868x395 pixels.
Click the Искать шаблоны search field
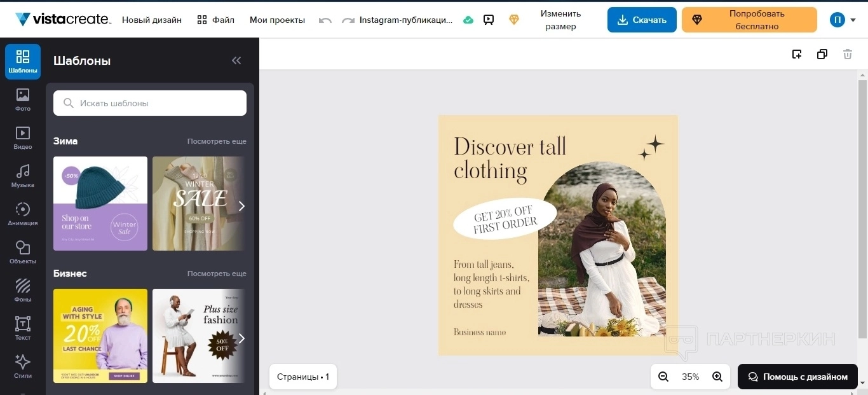150,103
